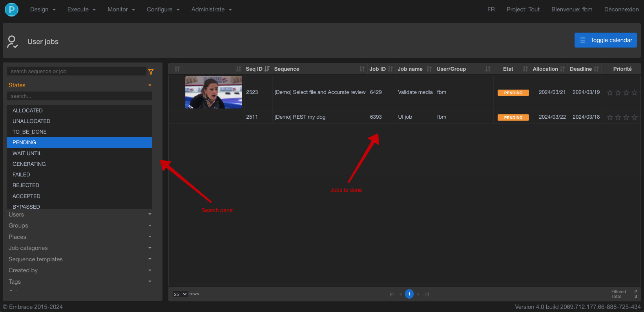Screen dimensions: 644x312
Task: Click the orange filter funnel icon
Action: click(151, 72)
